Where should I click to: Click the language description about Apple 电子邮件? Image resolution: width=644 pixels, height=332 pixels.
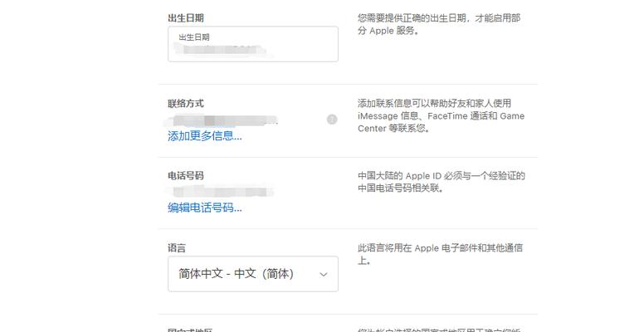coord(441,254)
